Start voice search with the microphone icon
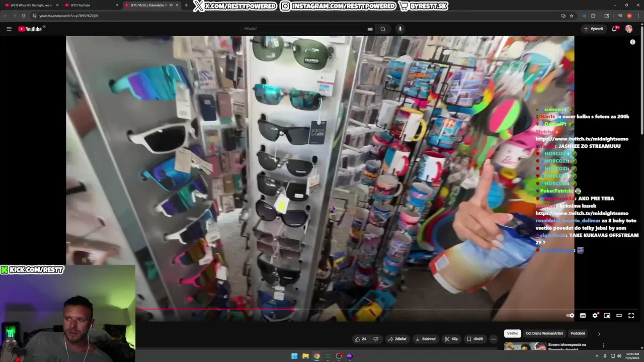This screenshot has width=644, height=362. tap(400, 29)
